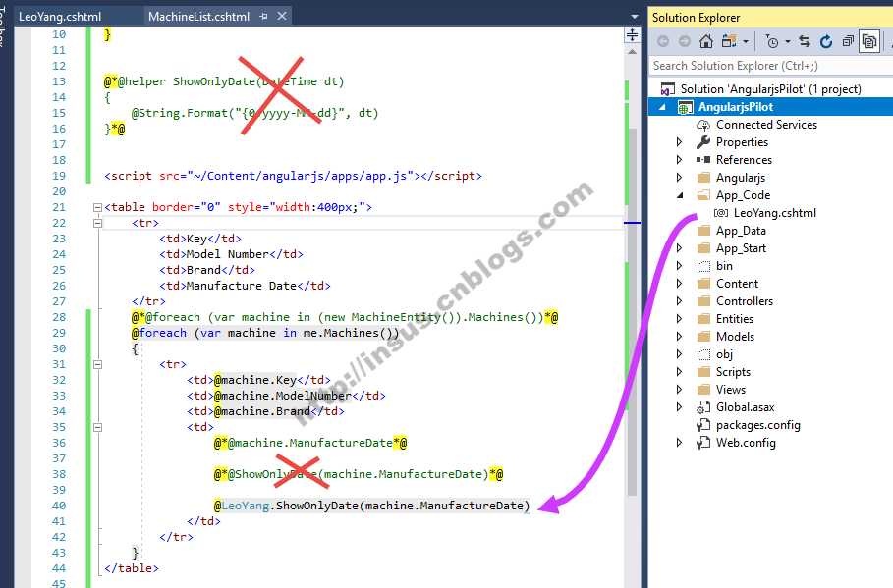Collapse all in Solution Explorer
The width and height of the screenshot is (893, 588).
pyautogui.click(x=848, y=41)
